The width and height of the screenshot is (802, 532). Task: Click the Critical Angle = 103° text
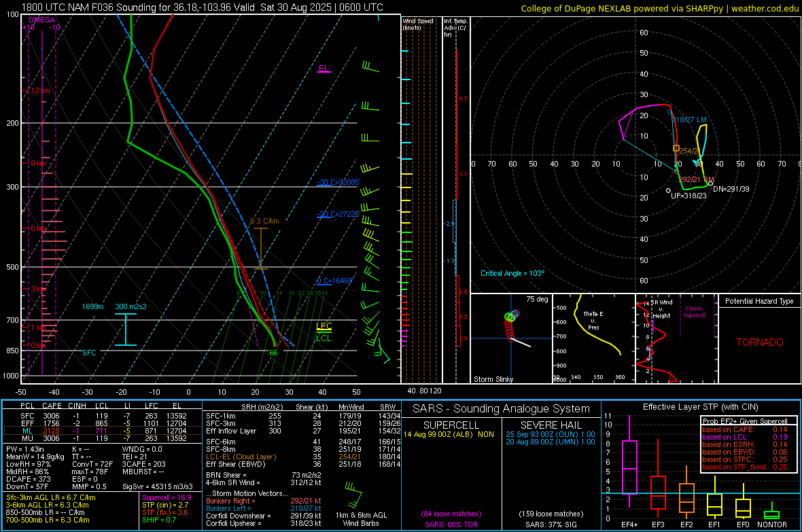tap(512, 273)
